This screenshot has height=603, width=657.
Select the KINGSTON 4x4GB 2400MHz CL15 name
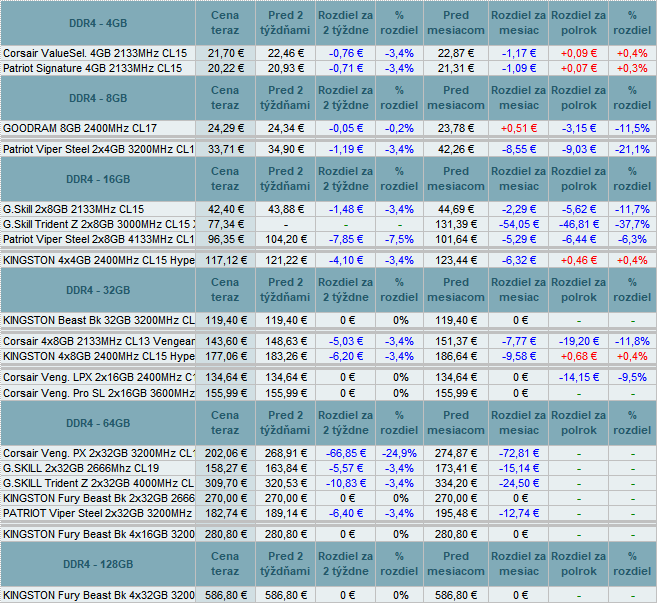coord(98,260)
